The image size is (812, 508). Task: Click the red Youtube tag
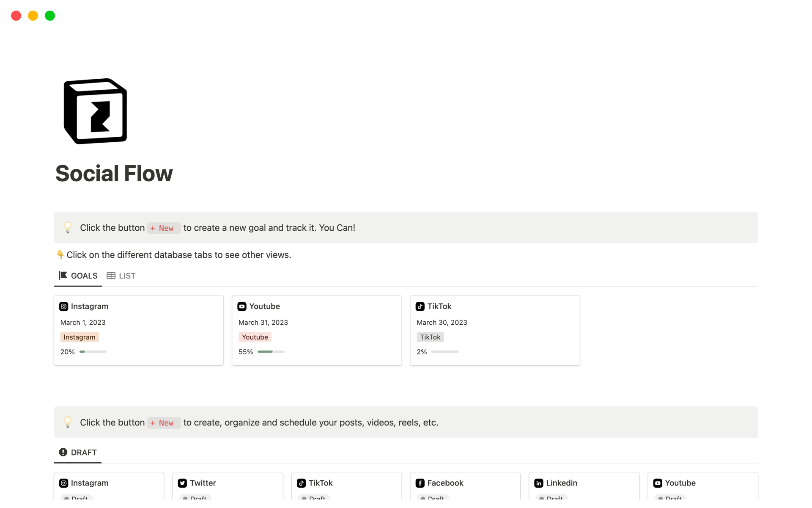click(x=255, y=337)
